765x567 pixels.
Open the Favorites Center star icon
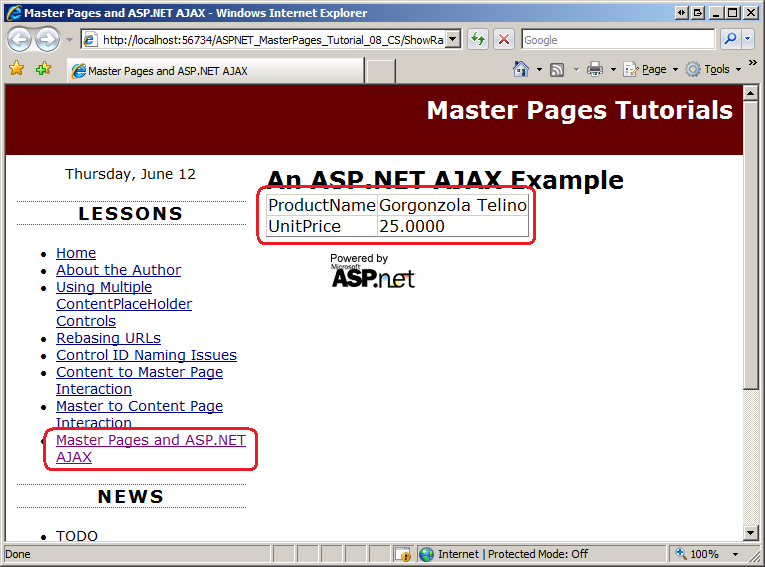[x=16, y=68]
